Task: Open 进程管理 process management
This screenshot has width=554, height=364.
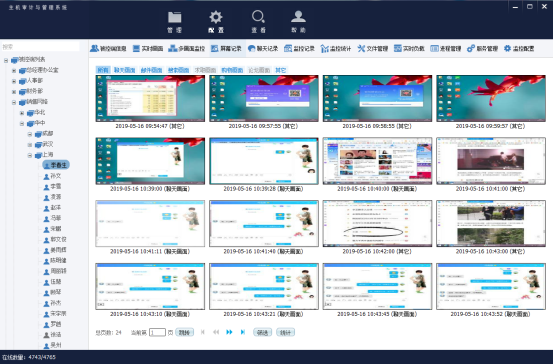Action: tap(446, 49)
